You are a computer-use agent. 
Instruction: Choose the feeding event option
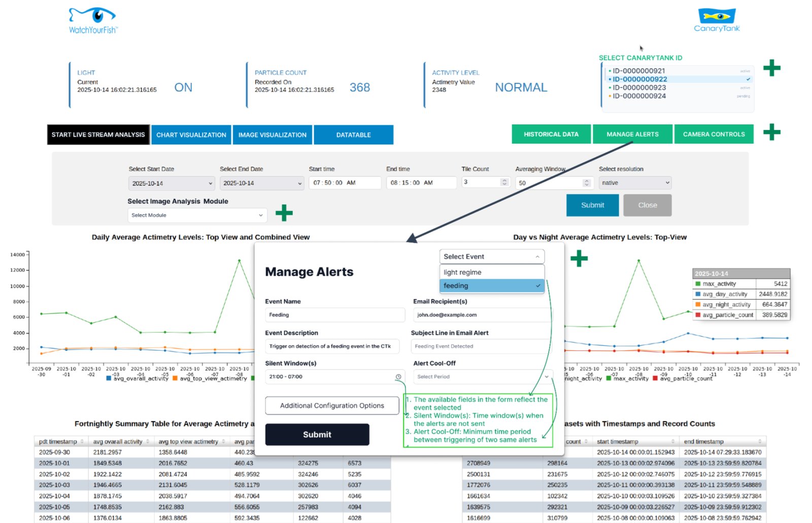pos(492,286)
